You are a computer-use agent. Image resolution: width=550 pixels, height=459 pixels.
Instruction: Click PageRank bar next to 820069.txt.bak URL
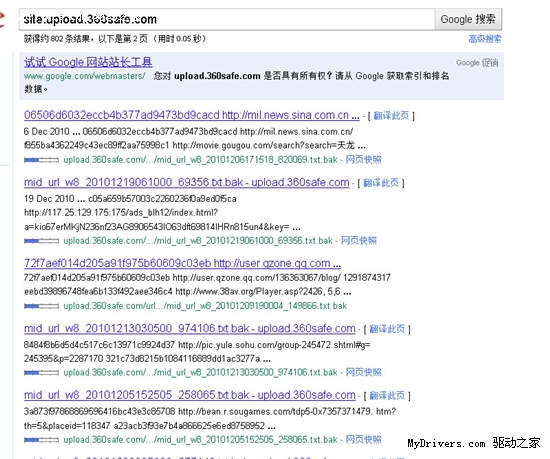tap(41, 160)
